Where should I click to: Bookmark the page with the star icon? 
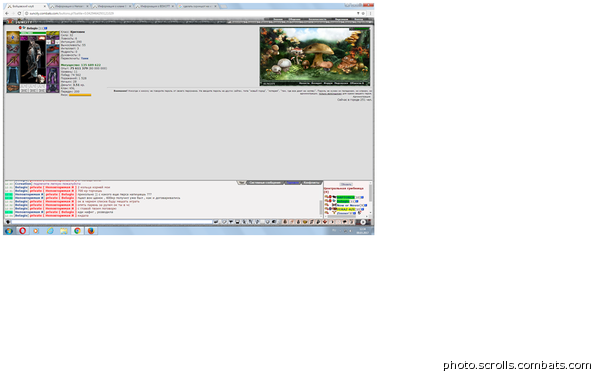[x=363, y=13]
